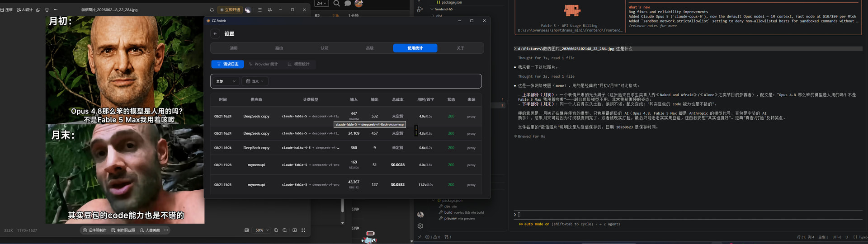Screen dimensions: 868x244
Task: Click mynewapi provider in 15:28 row
Action: (x=256, y=165)
